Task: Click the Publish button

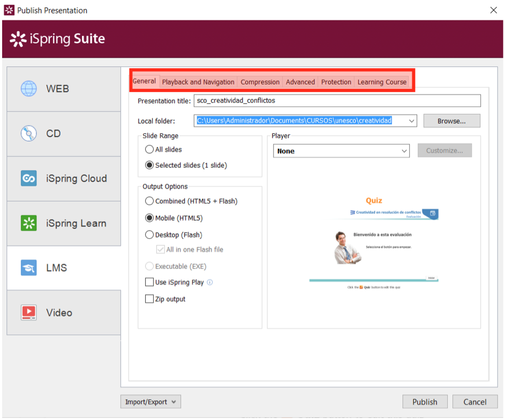Action: 425,402
